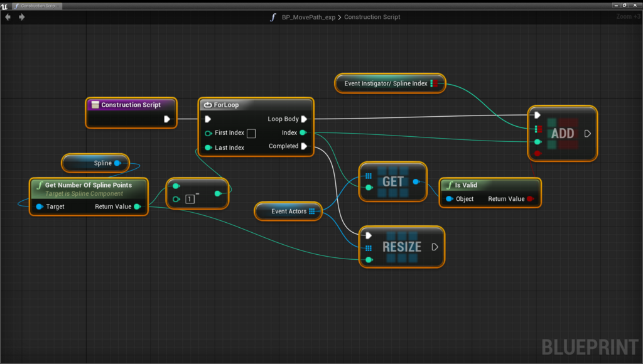Click the Unreal Engine logo icon
The width and height of the screenshot is (643, 364).
[4, 6]
